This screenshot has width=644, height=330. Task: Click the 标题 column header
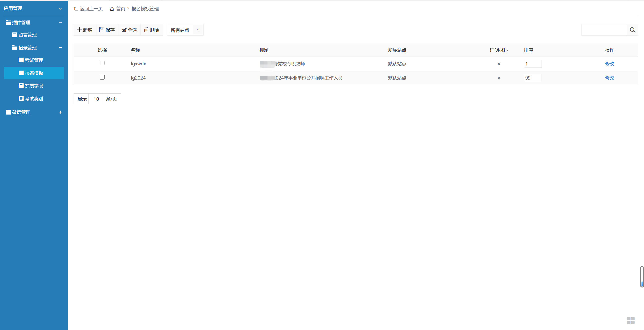click(264, 50)
